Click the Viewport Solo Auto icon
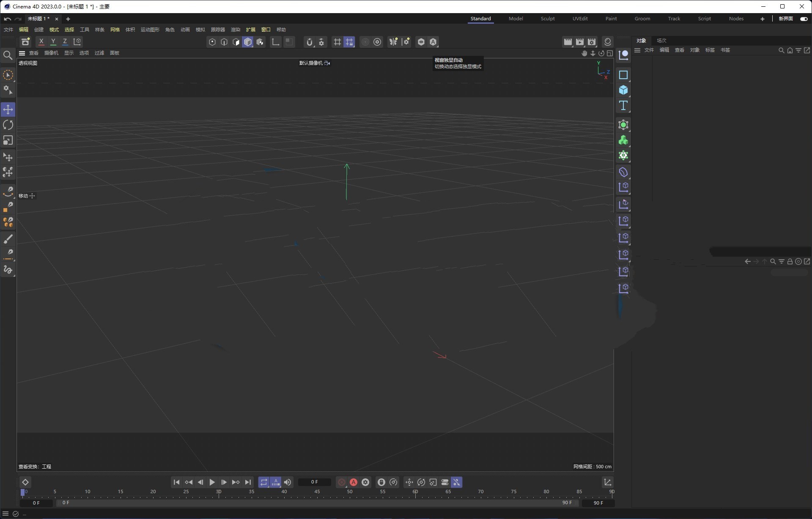 click(433, 42)
